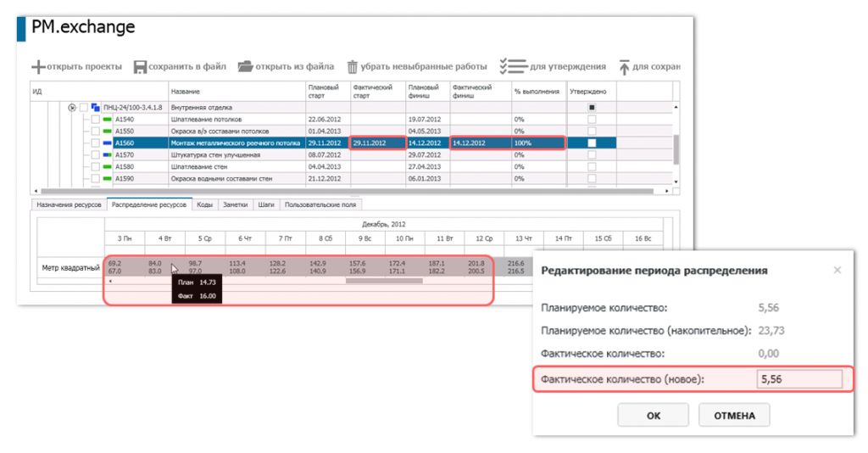
Task: Open the Коды tab
Action: [205, 205]
